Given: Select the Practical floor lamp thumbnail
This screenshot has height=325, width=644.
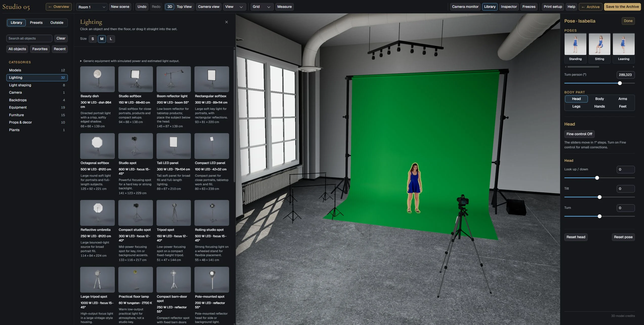Looking at the screenshot, I should [x=136, y=279].
